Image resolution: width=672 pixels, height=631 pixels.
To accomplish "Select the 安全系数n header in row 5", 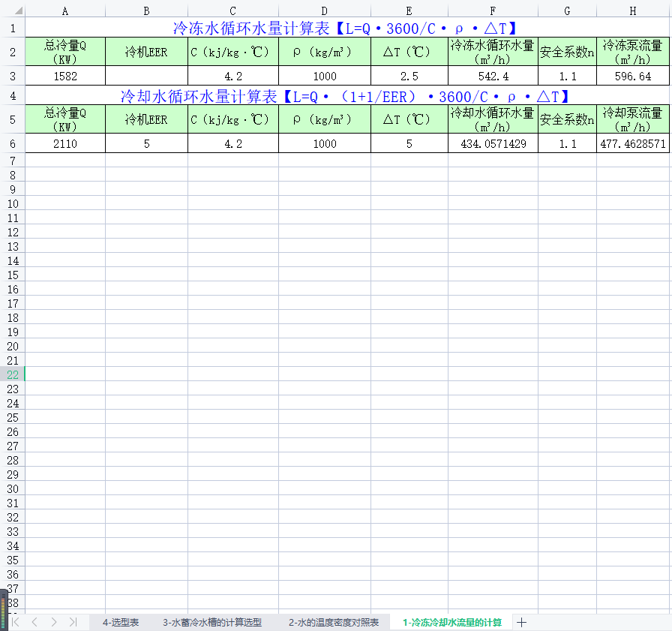I will point(567,119).
